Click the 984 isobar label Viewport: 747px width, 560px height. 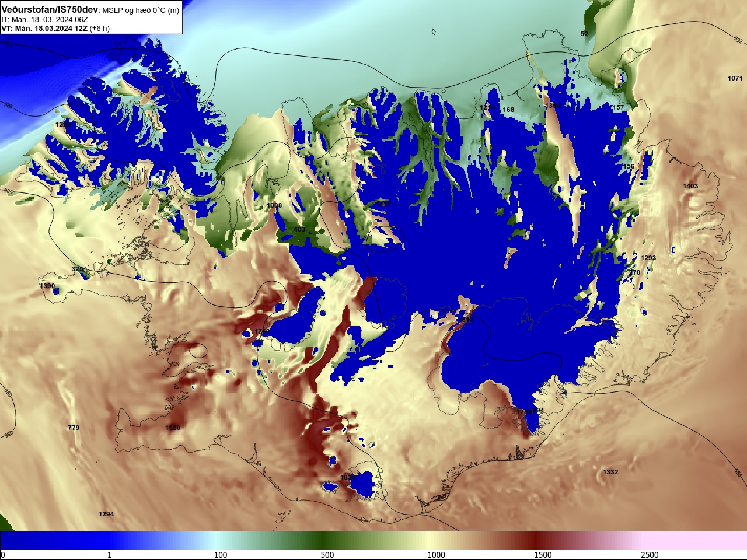point(8,191)
